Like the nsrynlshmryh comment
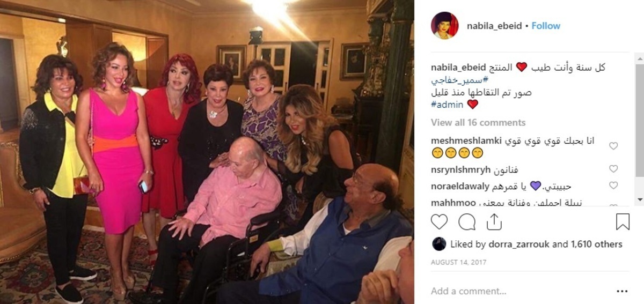The height and width of the screenshot is (304, 644). (613, 169)
